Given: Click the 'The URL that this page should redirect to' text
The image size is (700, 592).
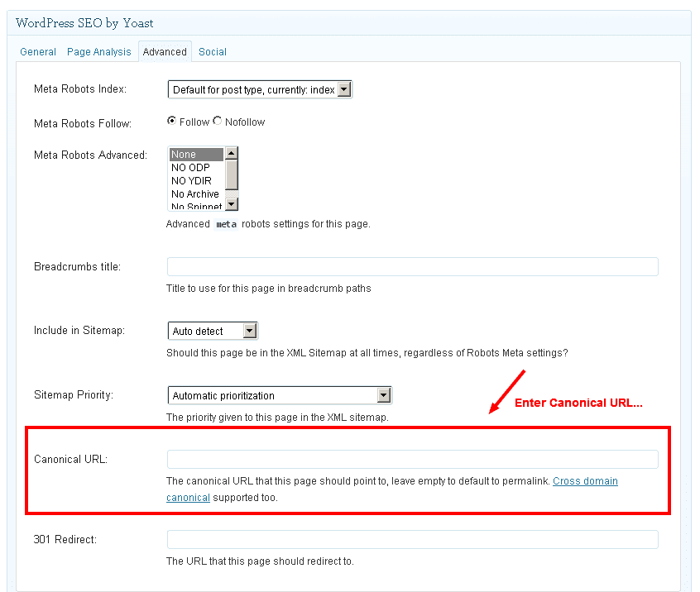Looking at the screenshot, I should (x=260, y=561).
